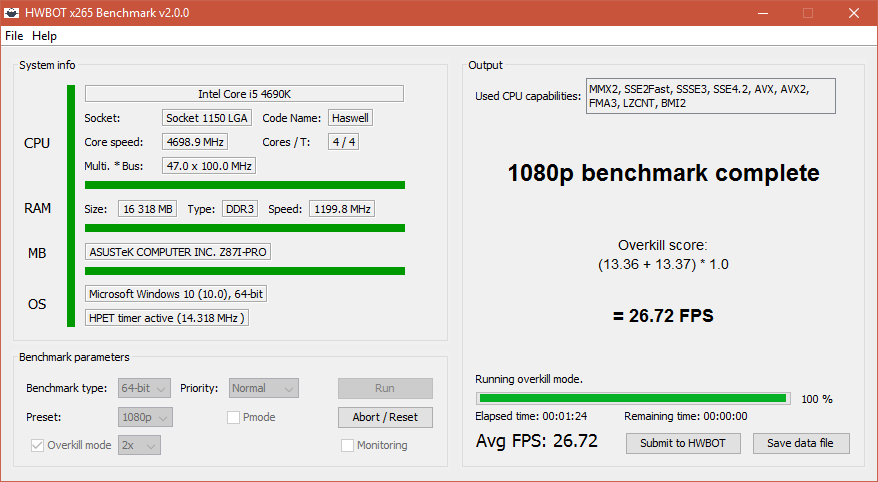Click the Remaining time 00:00:00 text
This screenshot has width=878, height=482.
[686, 416]
